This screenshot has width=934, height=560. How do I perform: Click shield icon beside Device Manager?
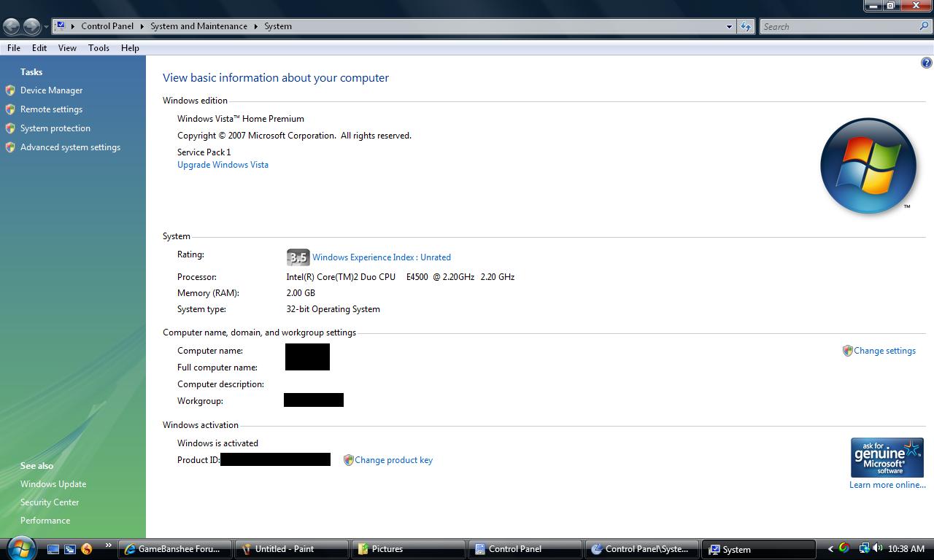10,90
